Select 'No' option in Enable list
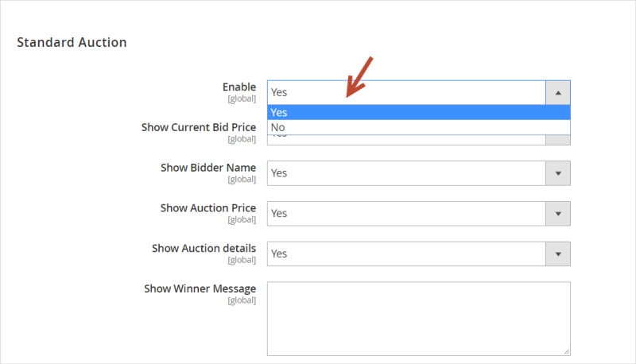This screenshot has height=364, width=636. 419,127
